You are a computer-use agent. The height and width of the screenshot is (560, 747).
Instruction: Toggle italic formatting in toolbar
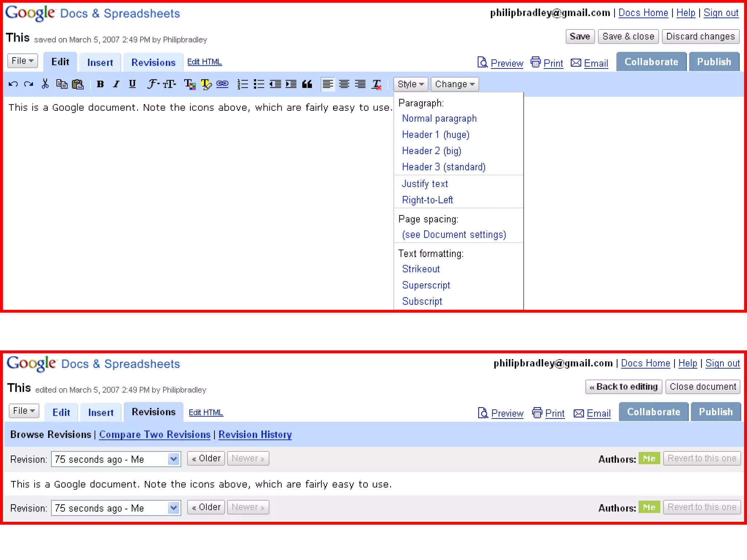[116, 84]
